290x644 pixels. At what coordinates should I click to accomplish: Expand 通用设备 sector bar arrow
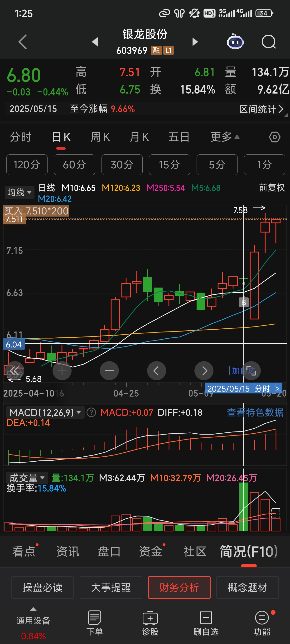pos(33,609)
